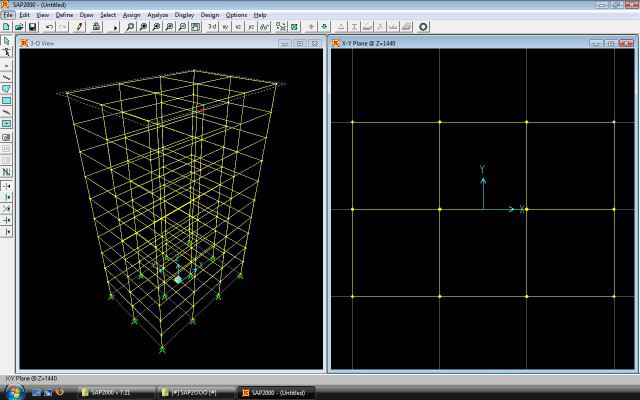
Task: Move up one grid level arrow
Action: tap(311, 27)
